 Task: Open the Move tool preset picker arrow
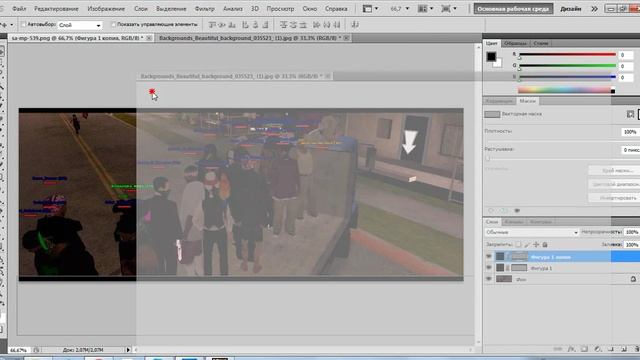[11, 25]
